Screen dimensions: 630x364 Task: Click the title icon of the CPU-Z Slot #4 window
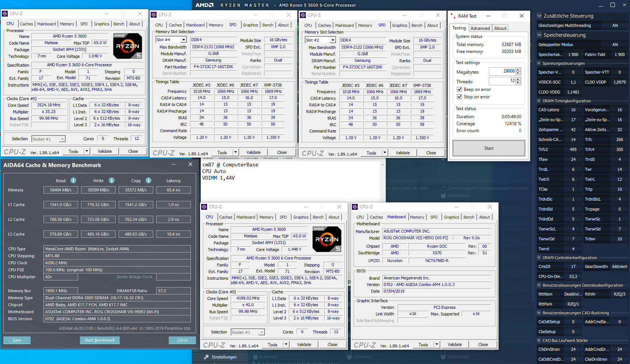(154, 15)
